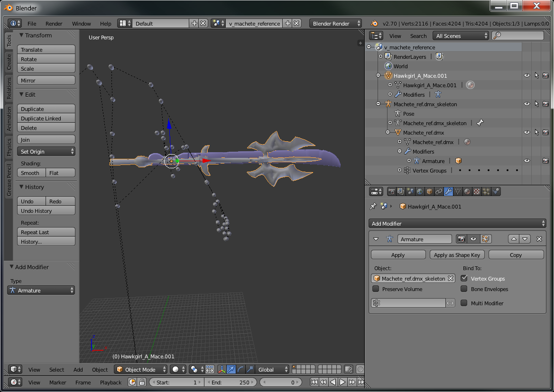The height and width of the screenshot is (392, 554).
Task: Open Modifiers wrench properties tab
Action: point(448,191)
